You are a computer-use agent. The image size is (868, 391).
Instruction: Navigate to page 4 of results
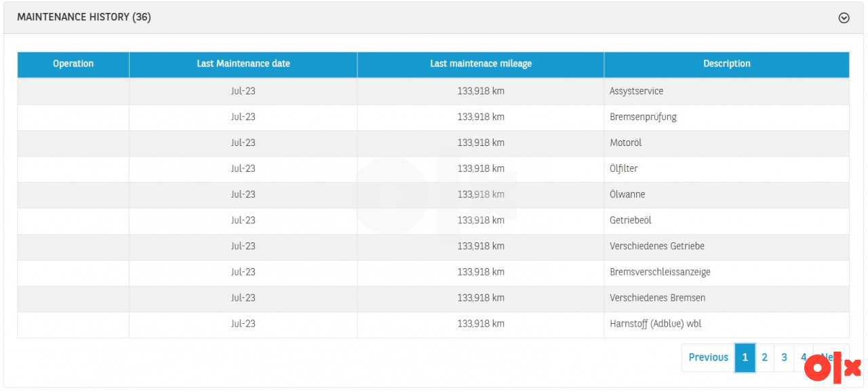tap(803, 357)
